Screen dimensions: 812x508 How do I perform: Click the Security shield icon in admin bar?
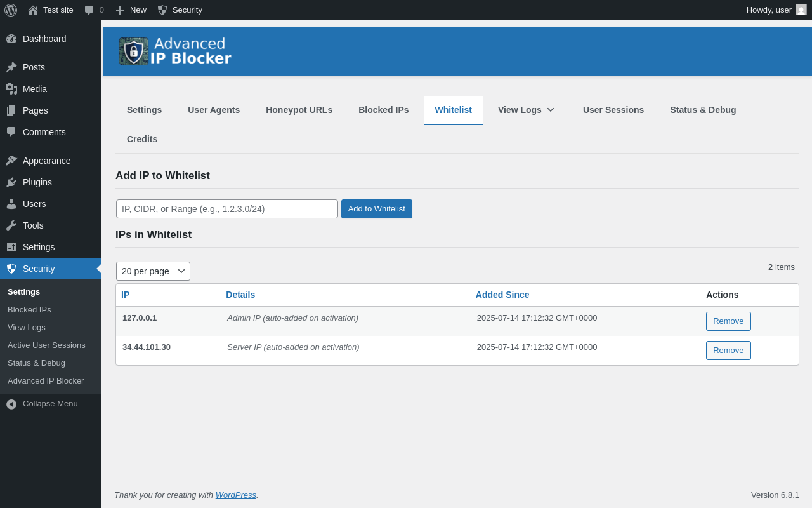pos(162,10)
